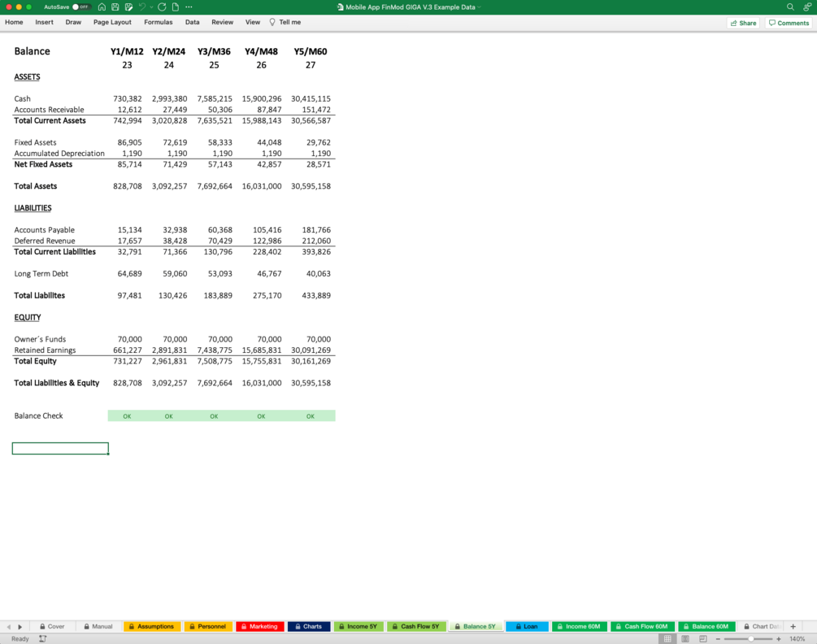The width and height of the screenshot is (817, 644).
Task: Click the Y5/M60 column header cell
Action: 310,51
